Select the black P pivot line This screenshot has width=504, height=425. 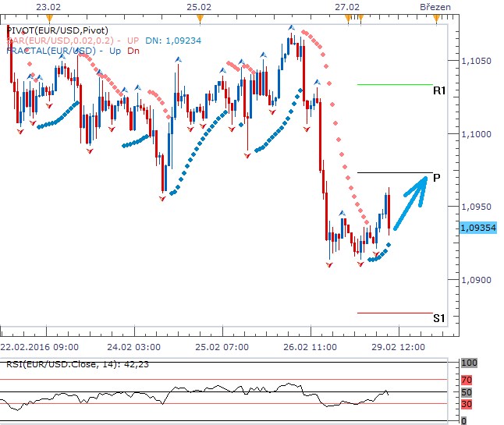pos(394,172)
